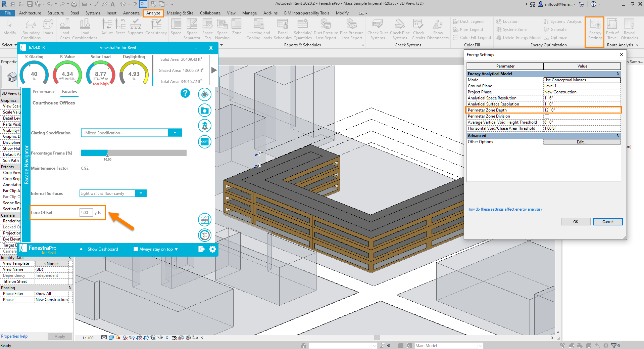Select the Space Separator tool
644x349 pixels.
[192, 30]
